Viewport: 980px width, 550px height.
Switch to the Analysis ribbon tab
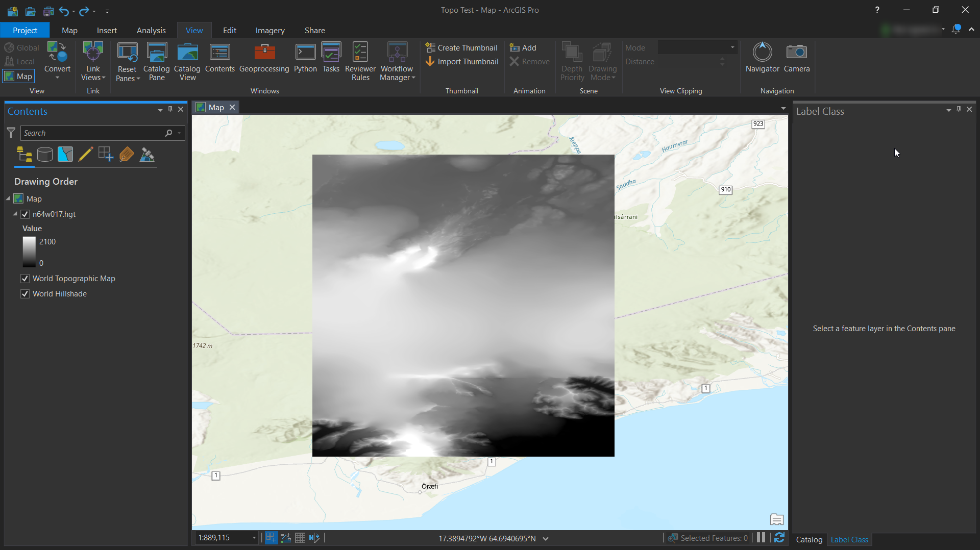[x=151, y=30]
